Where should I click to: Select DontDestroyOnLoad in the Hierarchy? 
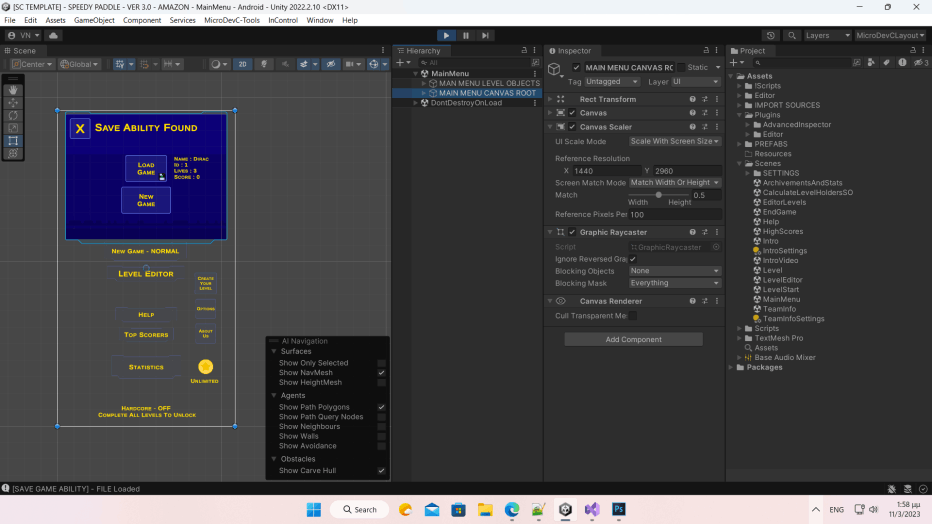pyautogui.click(x=466, y=102)
